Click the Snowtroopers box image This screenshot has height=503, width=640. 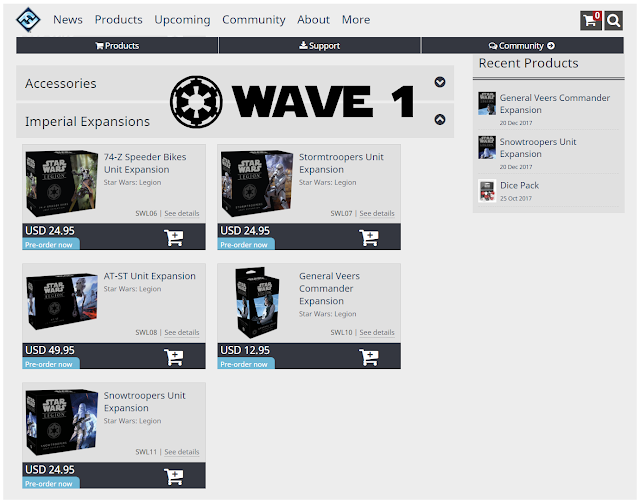tap(62, 423)
